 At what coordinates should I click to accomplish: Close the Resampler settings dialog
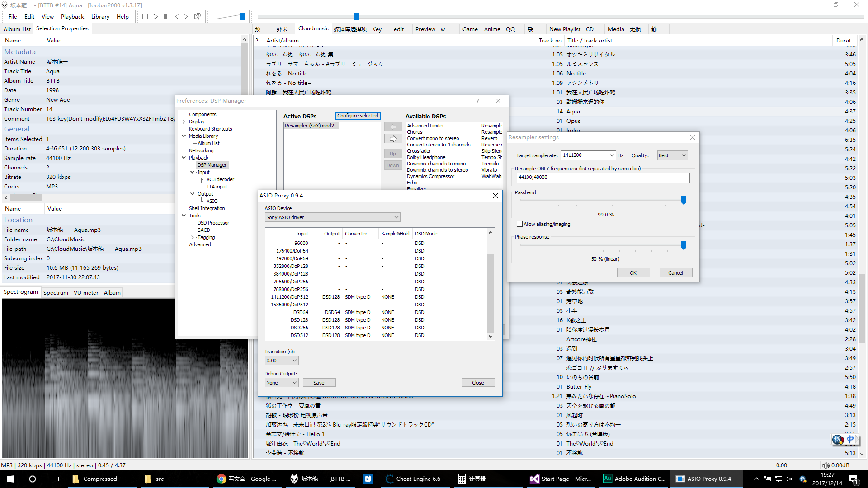[693, 137]
